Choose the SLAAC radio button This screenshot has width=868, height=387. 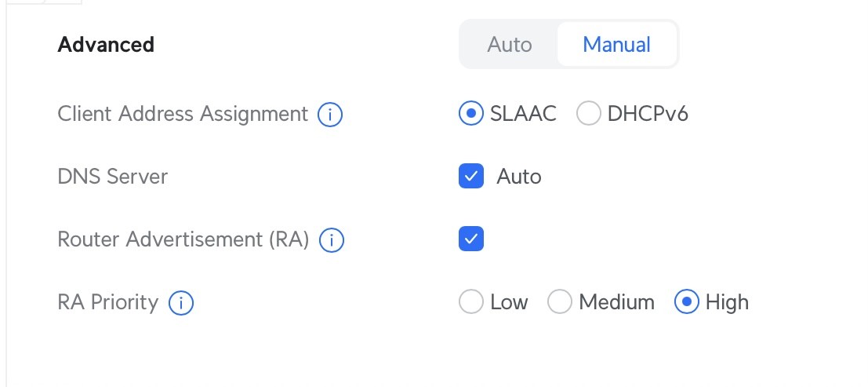click(470, 114)
